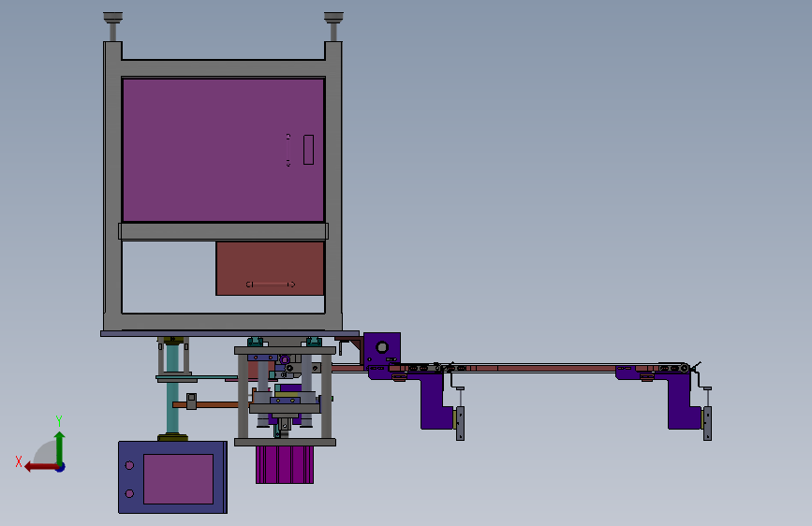Click the red X axis arrow of the triad

pyautogui.click(x=40, y=467)
